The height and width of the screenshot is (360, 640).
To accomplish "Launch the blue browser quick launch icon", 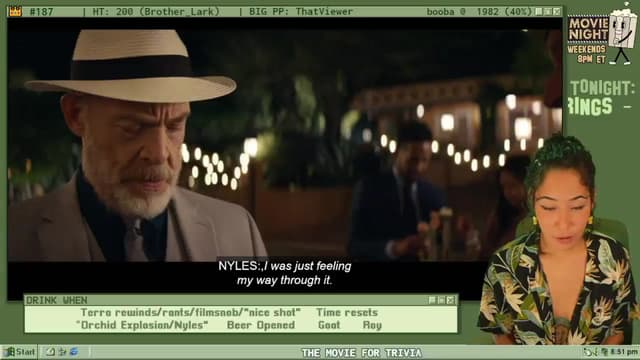I will pyautogui.click(x=74, y=352).
